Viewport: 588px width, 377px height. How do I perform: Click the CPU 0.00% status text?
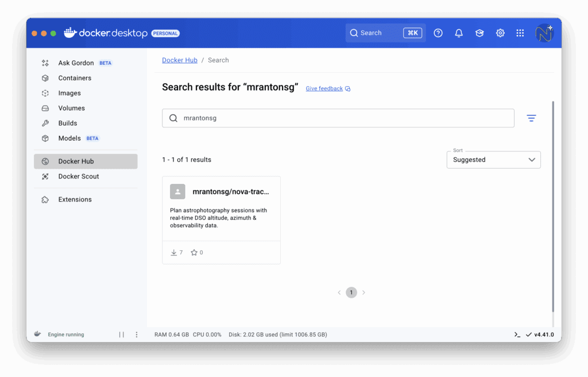point(207,335)
